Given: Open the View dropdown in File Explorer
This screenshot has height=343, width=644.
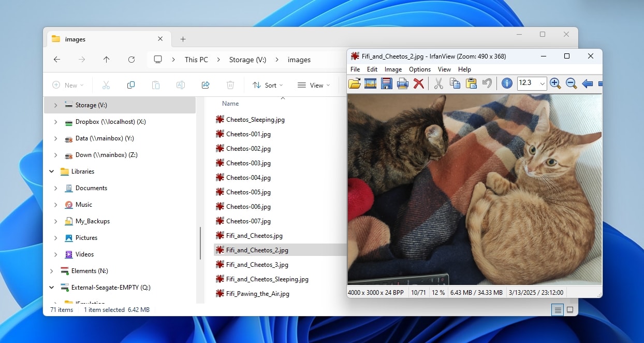Looking at the screenshot, I should (314, 85).
